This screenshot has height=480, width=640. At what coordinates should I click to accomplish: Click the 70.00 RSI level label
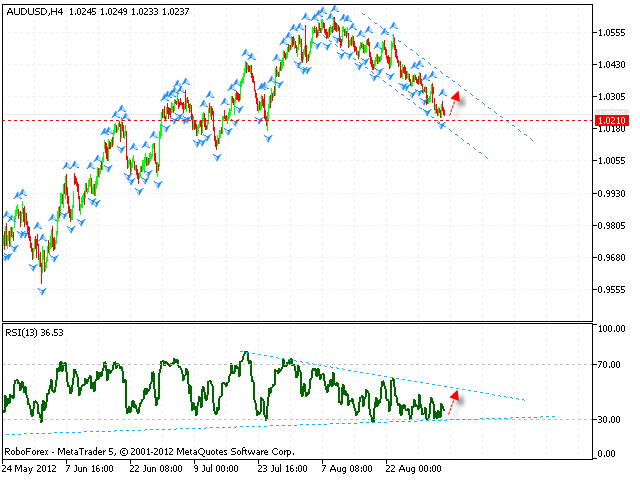609,365
